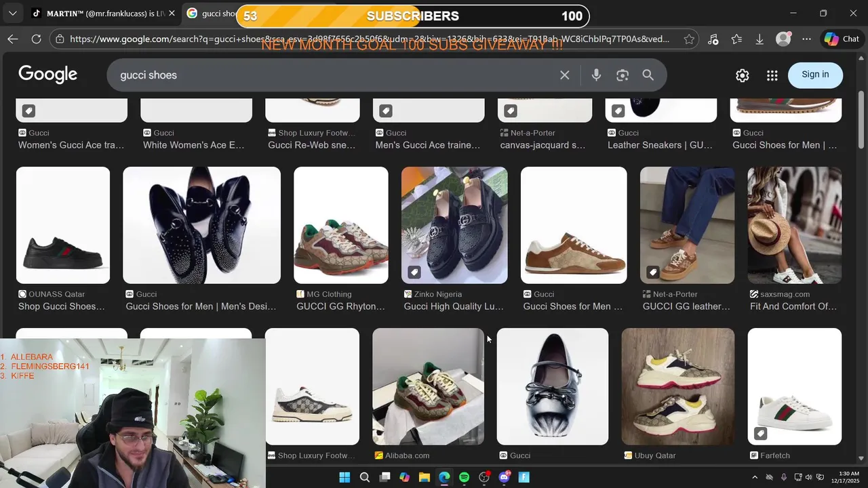This screenshot has height=488, width=868.
Task: Open the clock and date panel
Action: [x=849, y=477]
